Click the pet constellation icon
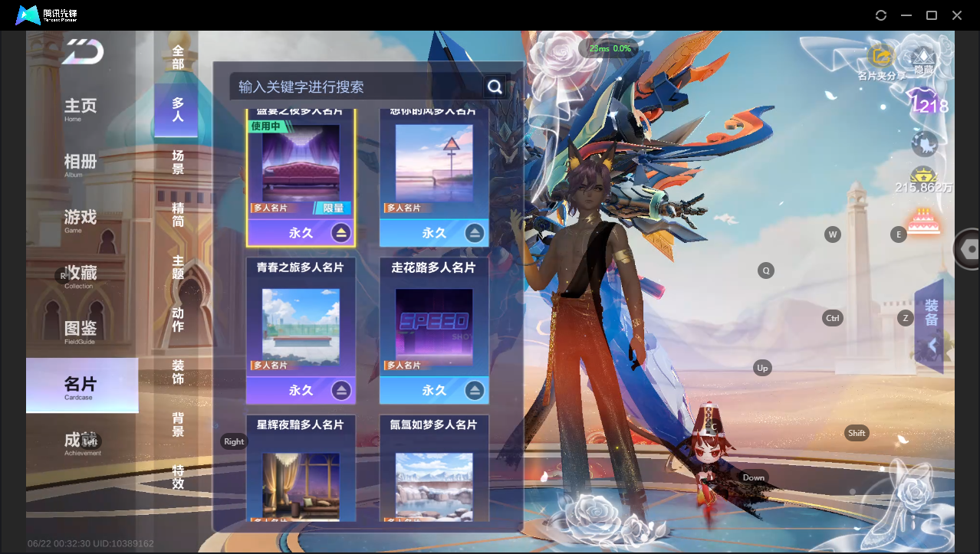 [924, 143]
